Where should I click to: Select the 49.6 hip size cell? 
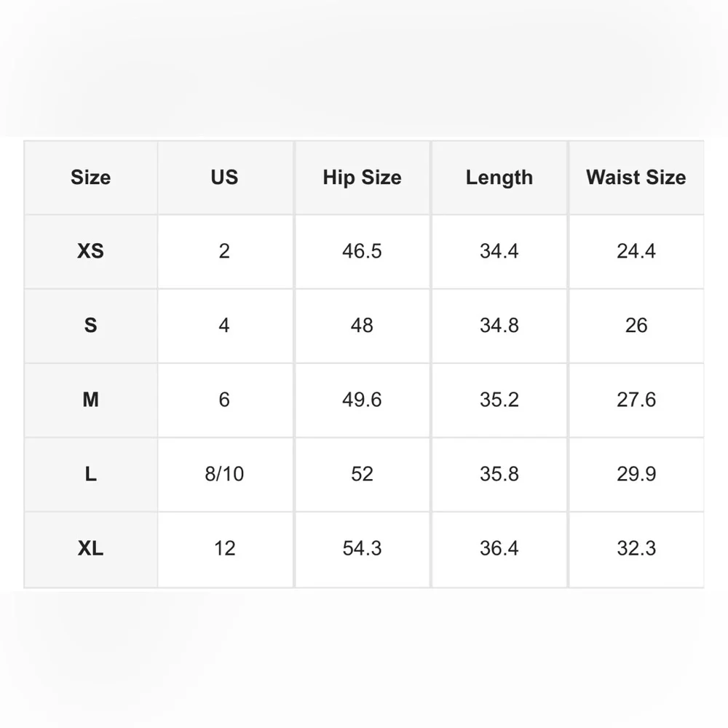pyautogui.click(x=362, y=400)
